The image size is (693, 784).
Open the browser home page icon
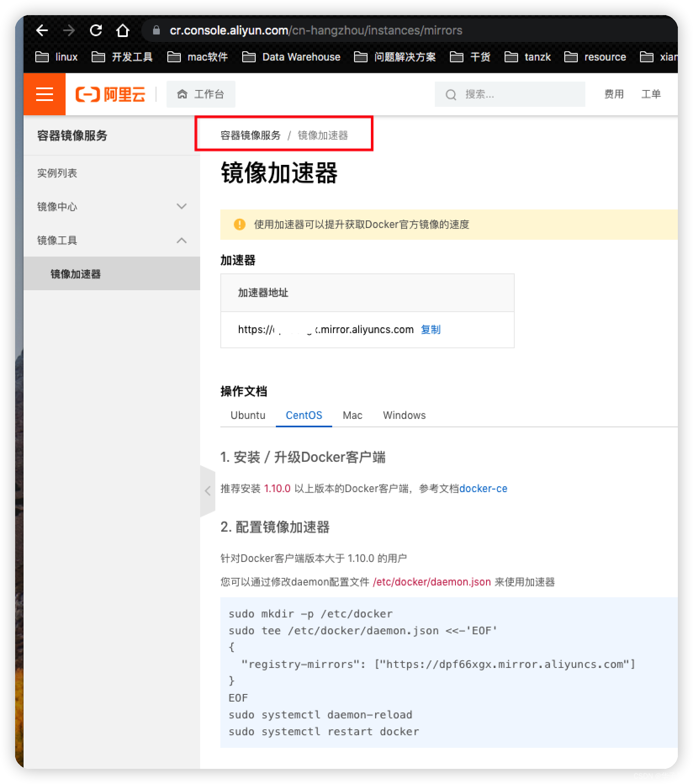(123, 30)
